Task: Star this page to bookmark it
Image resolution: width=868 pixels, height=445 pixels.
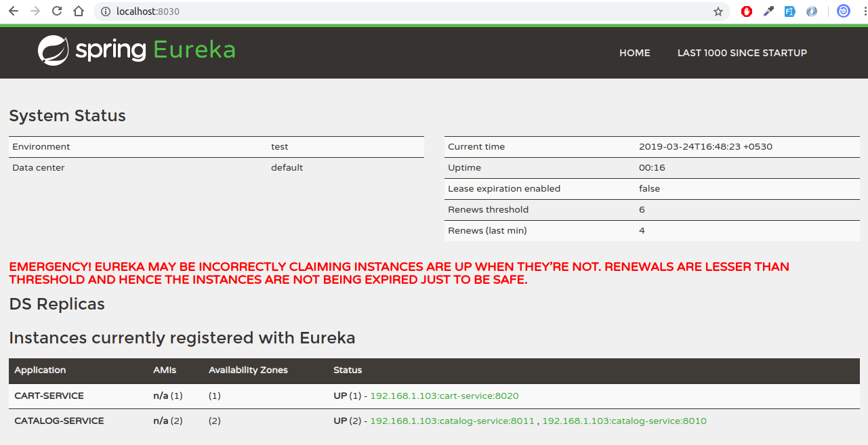Action: pos(718,12)
